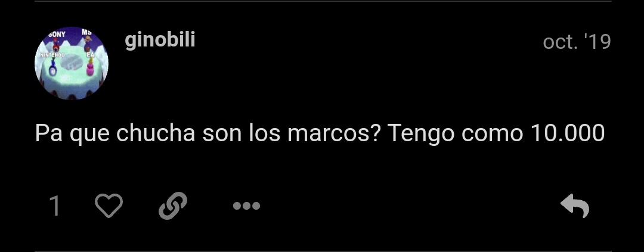Click the oct. '19 post date

tap(577, 42)
